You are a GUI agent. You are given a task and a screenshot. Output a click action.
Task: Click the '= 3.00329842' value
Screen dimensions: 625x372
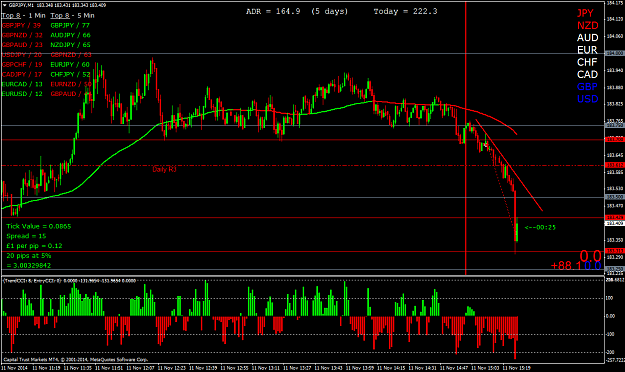[29, 266]
